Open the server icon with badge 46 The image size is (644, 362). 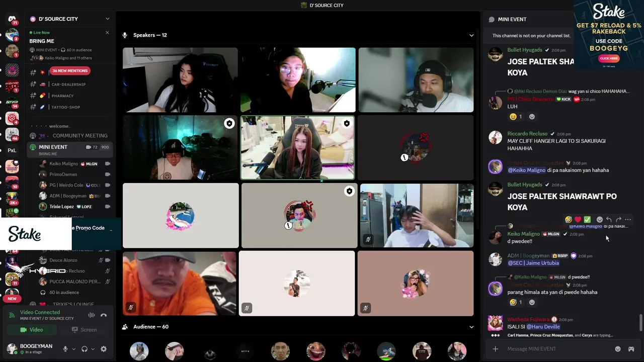(12, 134)
